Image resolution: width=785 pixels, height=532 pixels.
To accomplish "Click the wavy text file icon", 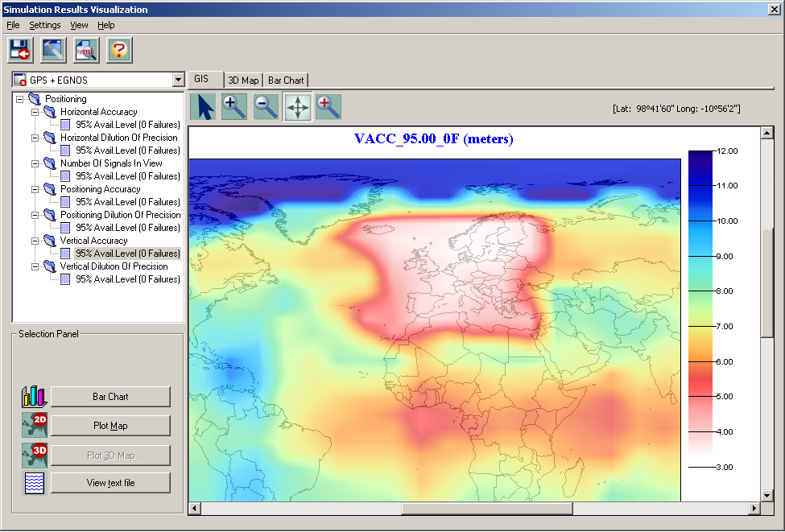I will point(35,484).
